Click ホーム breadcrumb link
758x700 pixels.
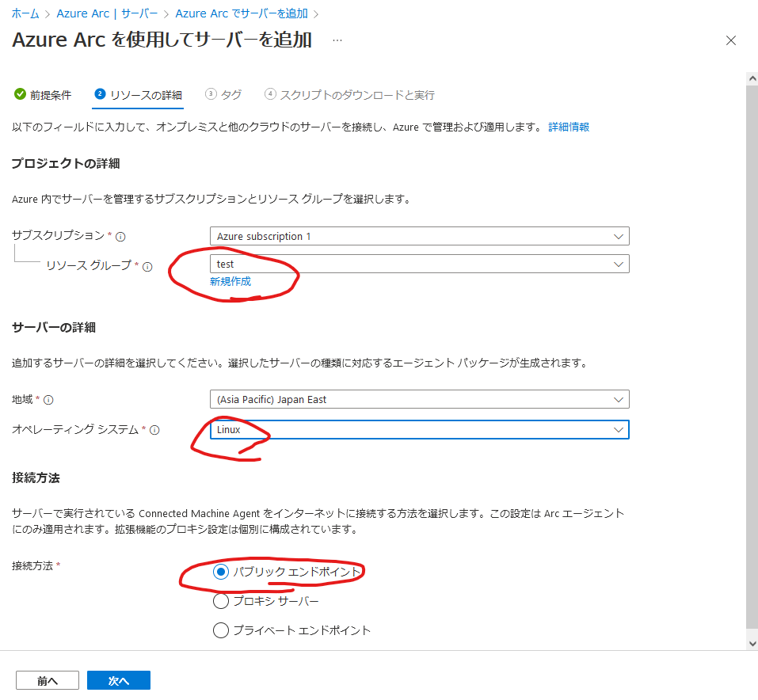(x=25, y=13)
